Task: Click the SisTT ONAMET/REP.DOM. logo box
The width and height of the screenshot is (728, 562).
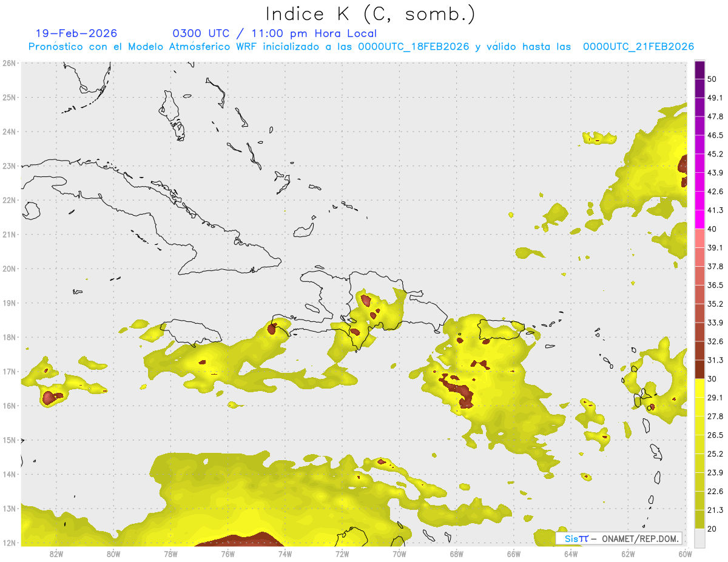Action: click(x=619, y=538)
